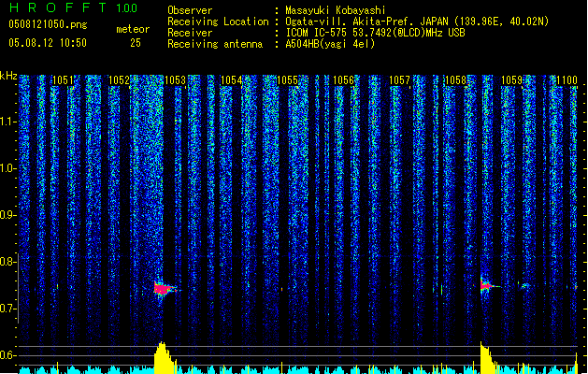The height and width of the screenshot is (374, 588).
Task: Click the 0.9 frequency axis label
Action: pyautogui.click(x=7, y=215)
